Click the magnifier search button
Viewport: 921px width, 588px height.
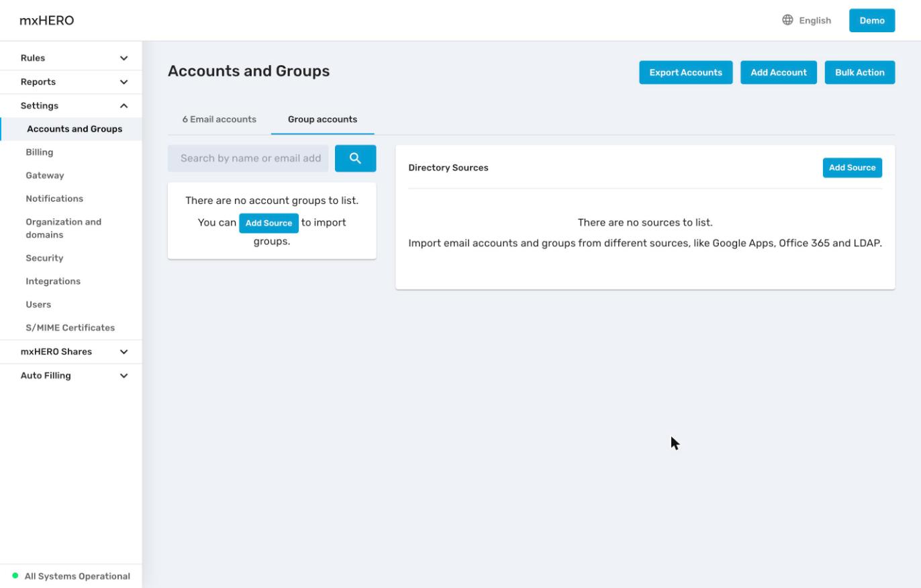click(x=355, y=158)
